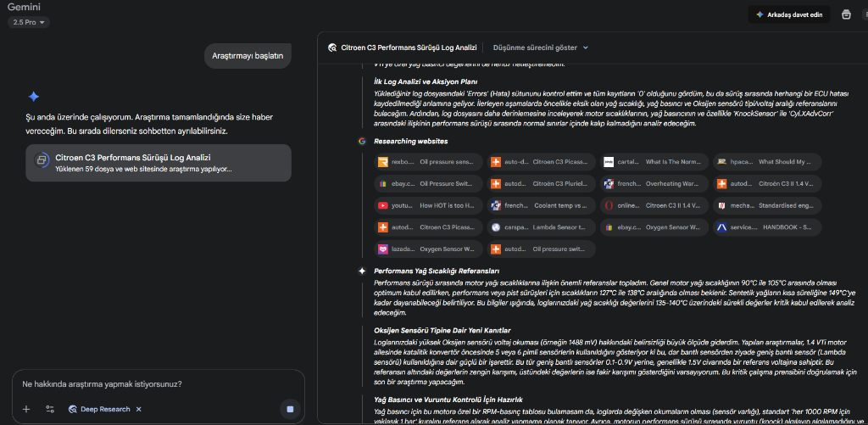Open the lazada Oxygen Sensor source chip
The height and width of the screenshot is (425, 868).
pos(428,249)
